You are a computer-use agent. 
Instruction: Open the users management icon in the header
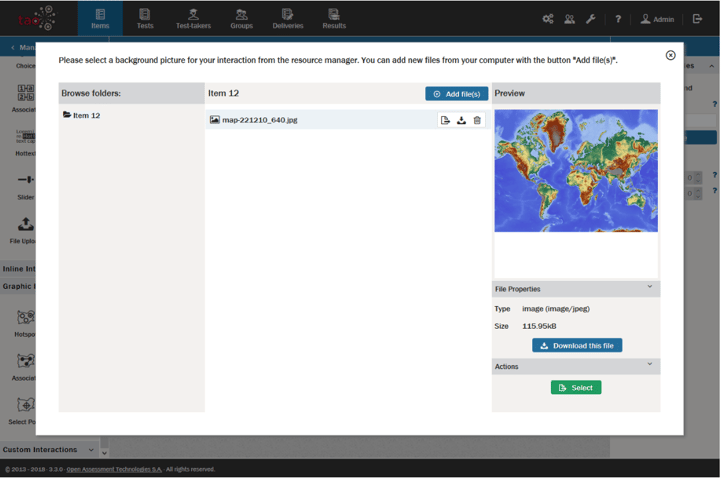569,19
